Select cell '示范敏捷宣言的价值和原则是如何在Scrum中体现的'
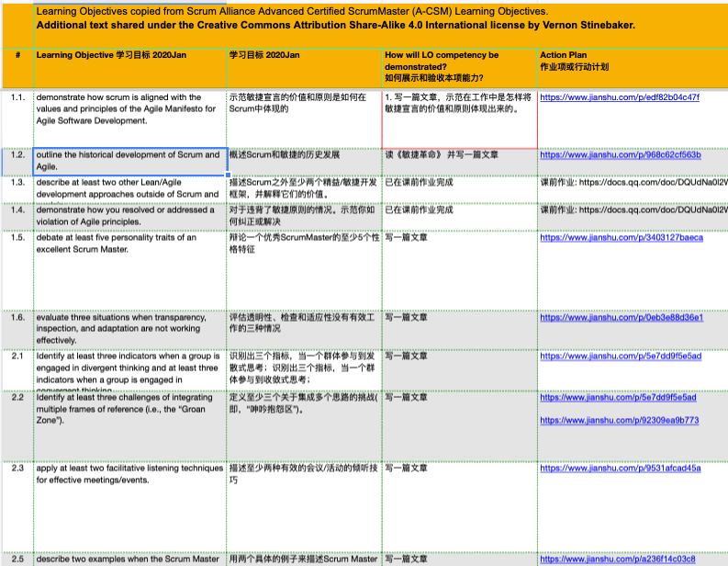The image size is (728, 566). click(304, 119)
